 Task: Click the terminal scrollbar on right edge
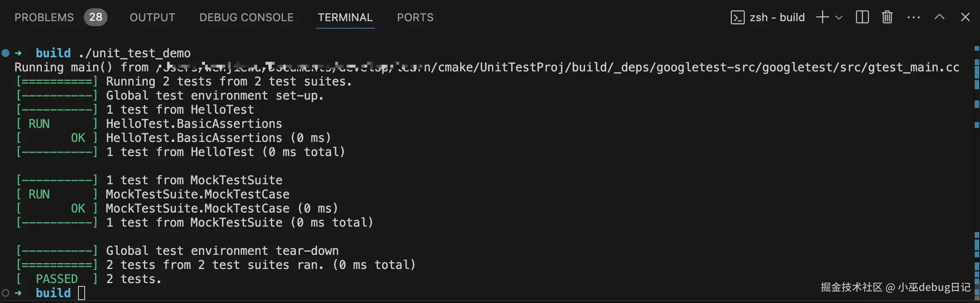977,166
